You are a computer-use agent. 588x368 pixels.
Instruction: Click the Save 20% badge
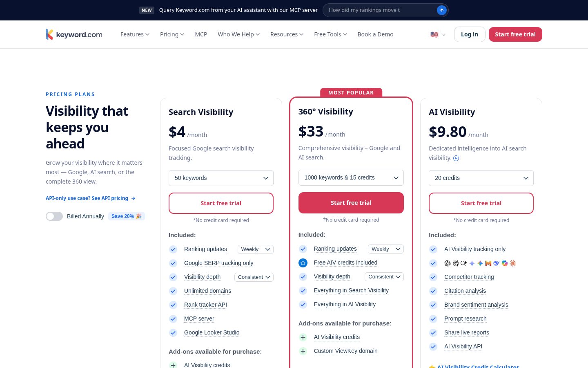click(x=127, y=216)
